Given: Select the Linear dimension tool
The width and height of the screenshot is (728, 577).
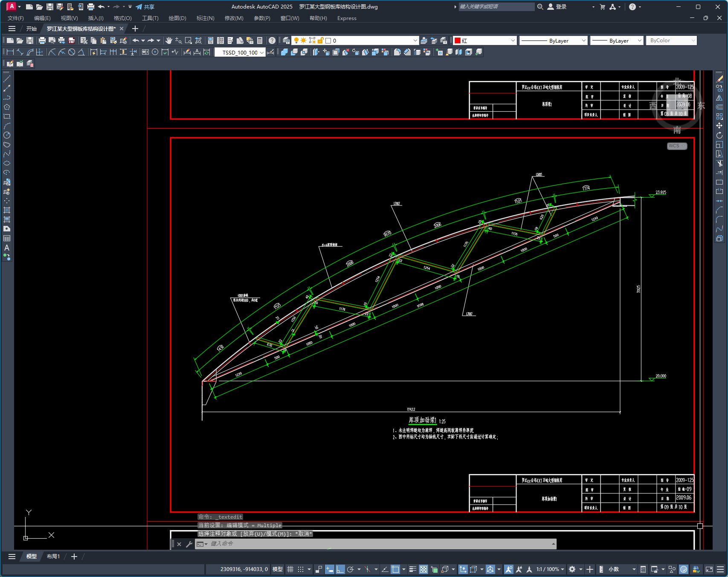Looking at the screenshot, I should point(10,52).
